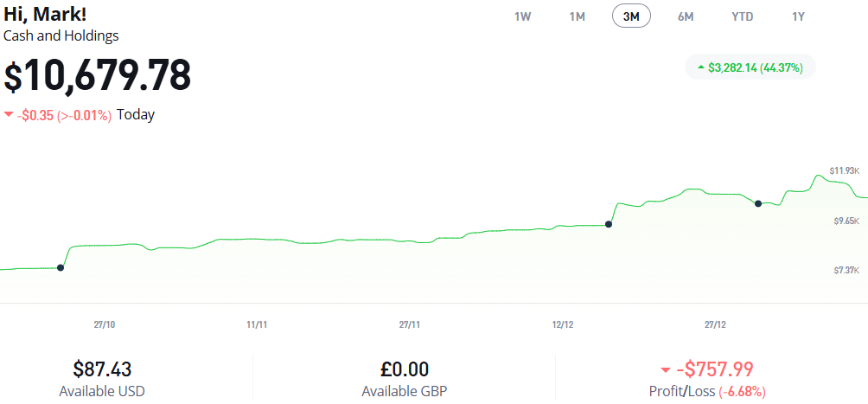Open the £0.00 Available GBP balance
Image resolution: width=868 pixels, height=404 pixels.
pyautogui.click(x=405, y=369)
